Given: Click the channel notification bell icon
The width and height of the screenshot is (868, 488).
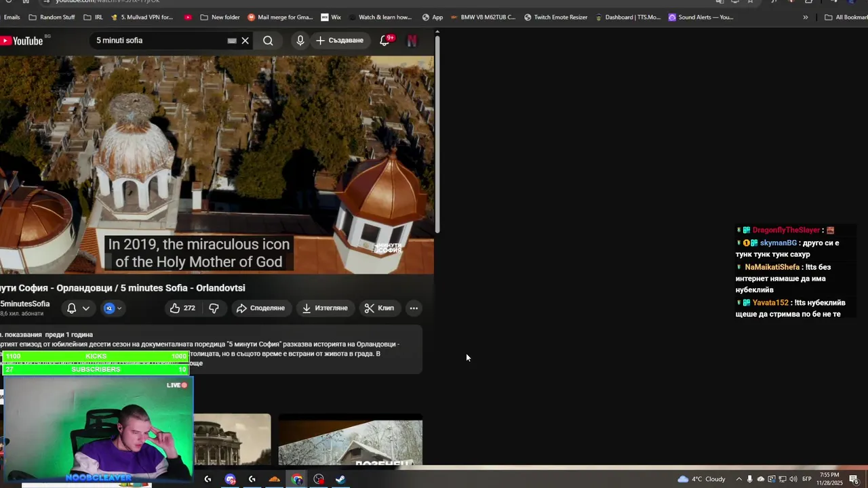Looking at the screenshot, I should point(71,308).
